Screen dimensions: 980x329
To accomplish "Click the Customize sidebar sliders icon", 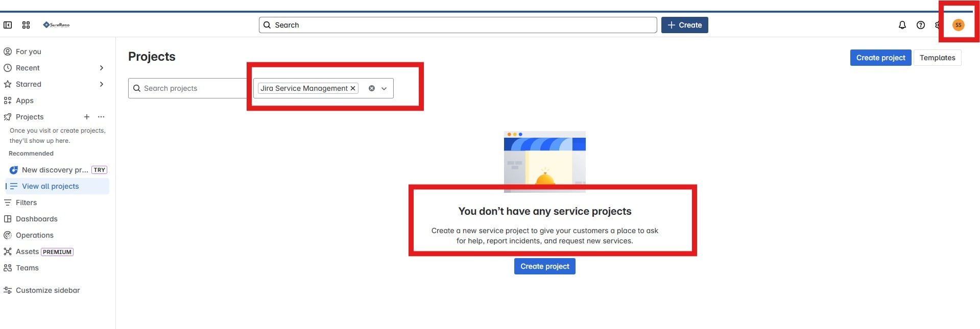I will (8, 290).
